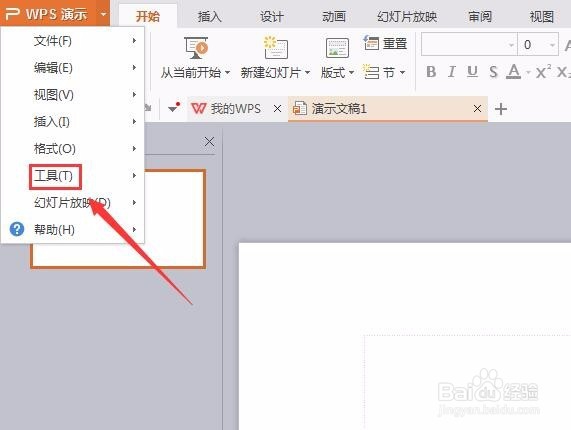Switch to the 开始 ribbon tab
Screen dimensions: 571x430
coord(148,16)
